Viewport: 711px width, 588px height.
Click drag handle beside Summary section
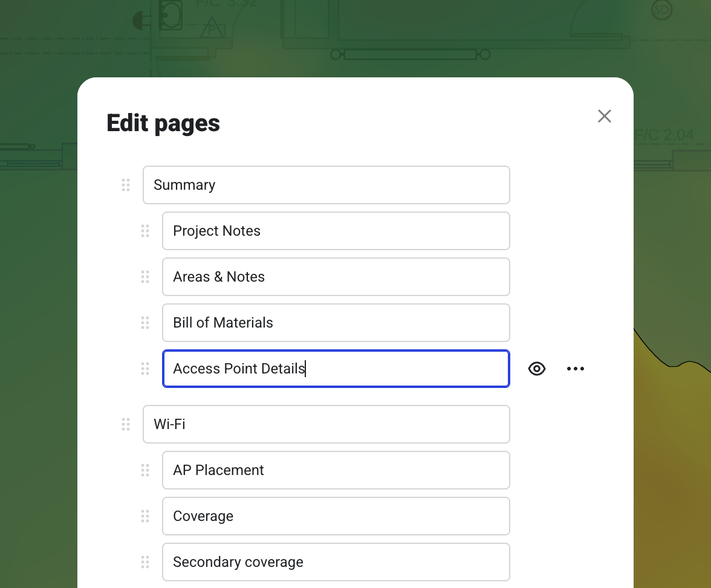point(126,185)
